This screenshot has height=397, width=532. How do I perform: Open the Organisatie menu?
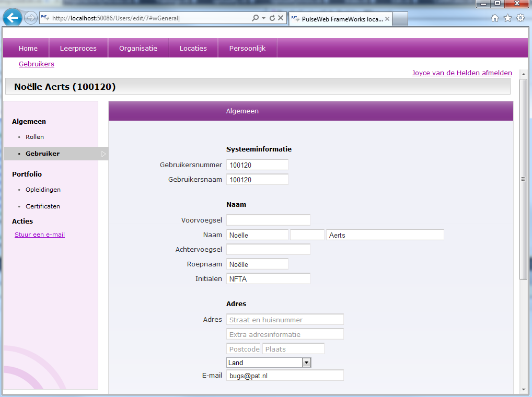[138, 48]
